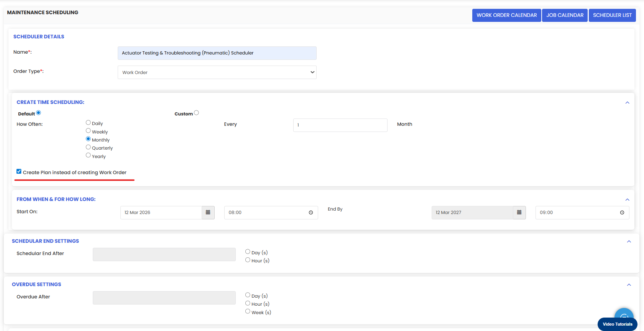Collapse the From When & For How Long section
The height and width of the screenshot is (331, 644).
tap(628, 199)
